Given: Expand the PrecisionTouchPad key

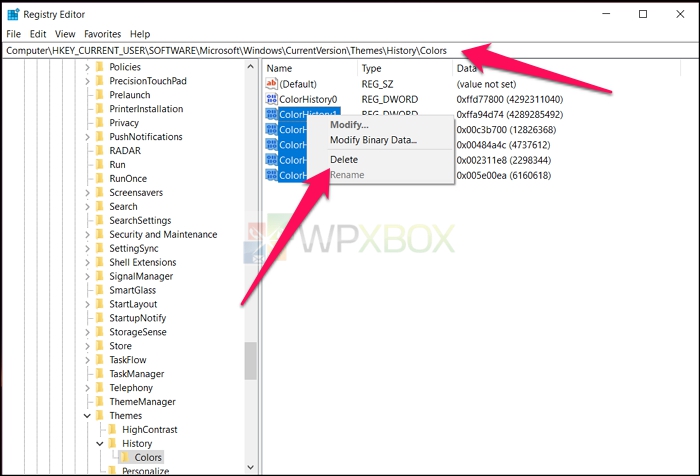Looking at the screenshot, I should coord(88,81).
